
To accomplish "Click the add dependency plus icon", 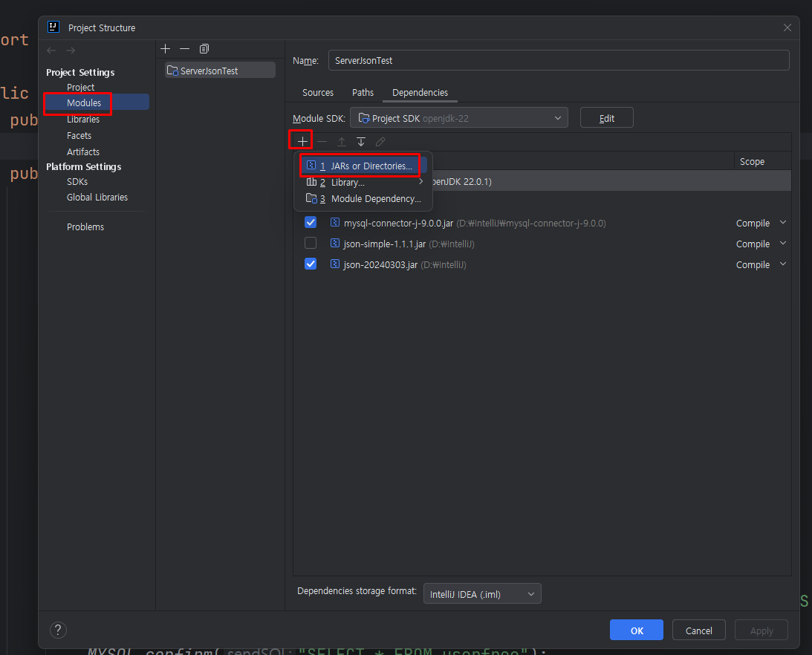I will 302,141.
